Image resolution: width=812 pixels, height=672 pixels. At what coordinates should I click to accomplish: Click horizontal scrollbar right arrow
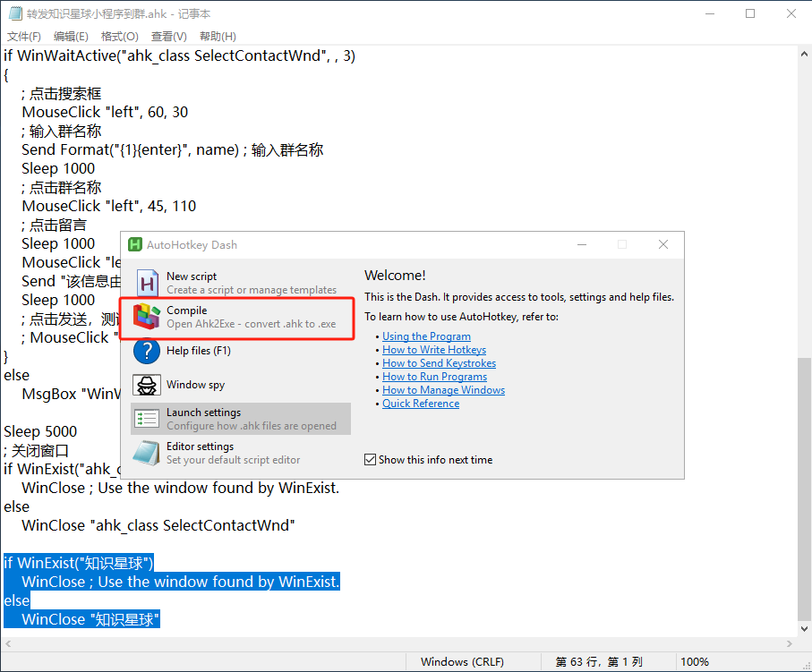pos(790,643)
